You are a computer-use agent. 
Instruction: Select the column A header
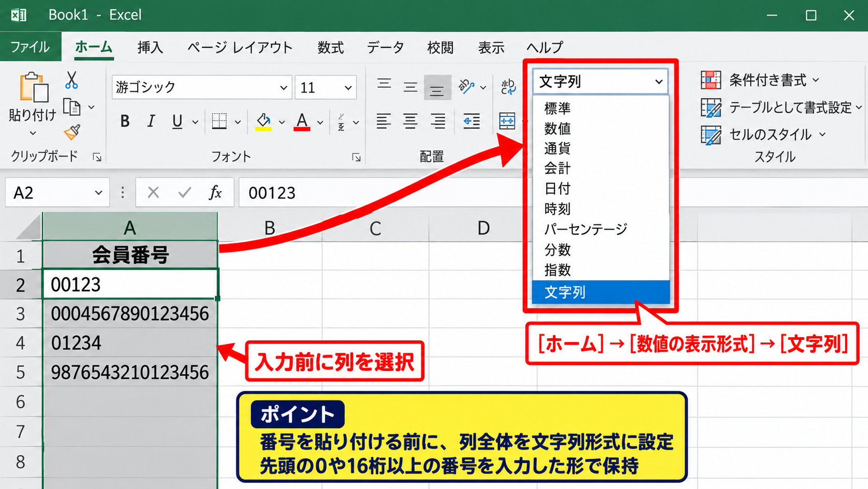(130, 227)
